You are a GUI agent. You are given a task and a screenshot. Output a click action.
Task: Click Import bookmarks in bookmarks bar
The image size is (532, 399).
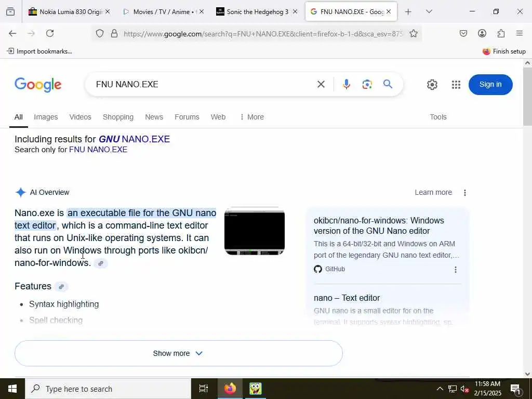pos(39,51)
